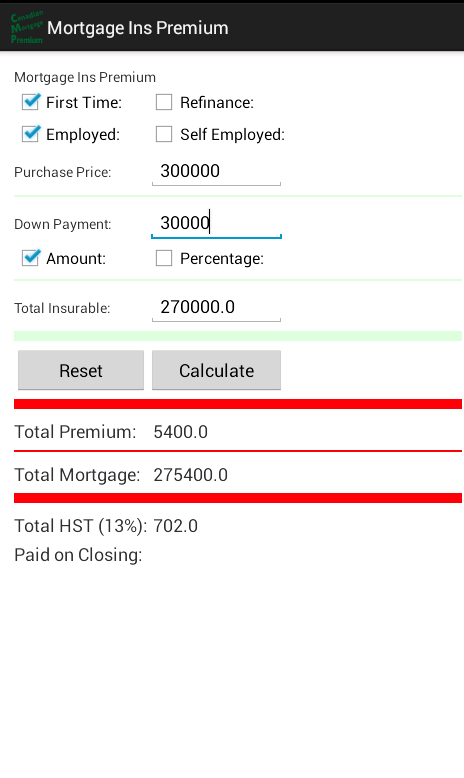Tap the Canadian Mortgage Premium app icon
This screenshot has height=778, width=464.
(x=27, y=27)
